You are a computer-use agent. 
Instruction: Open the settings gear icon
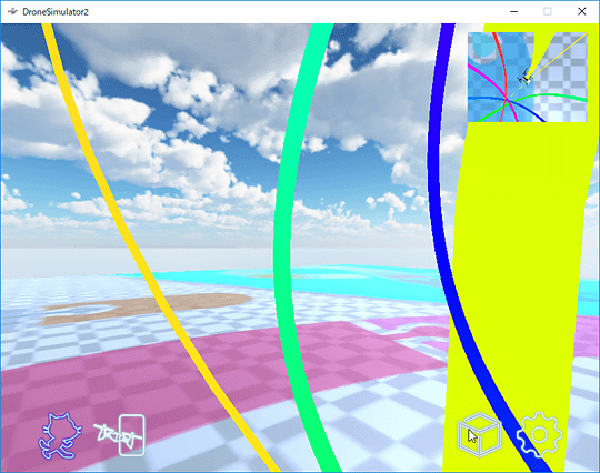pos(540,434)
